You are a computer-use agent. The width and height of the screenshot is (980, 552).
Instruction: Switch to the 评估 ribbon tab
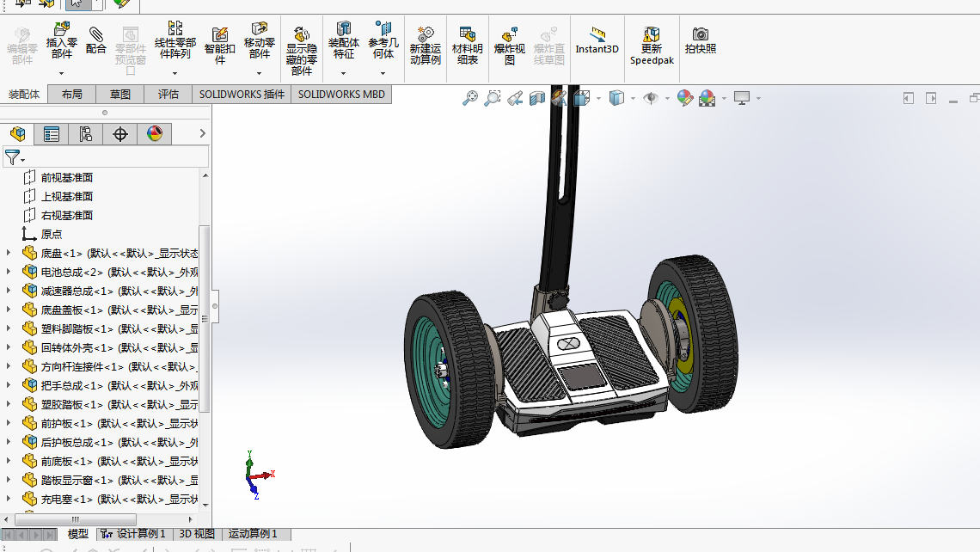click(168, 95)
